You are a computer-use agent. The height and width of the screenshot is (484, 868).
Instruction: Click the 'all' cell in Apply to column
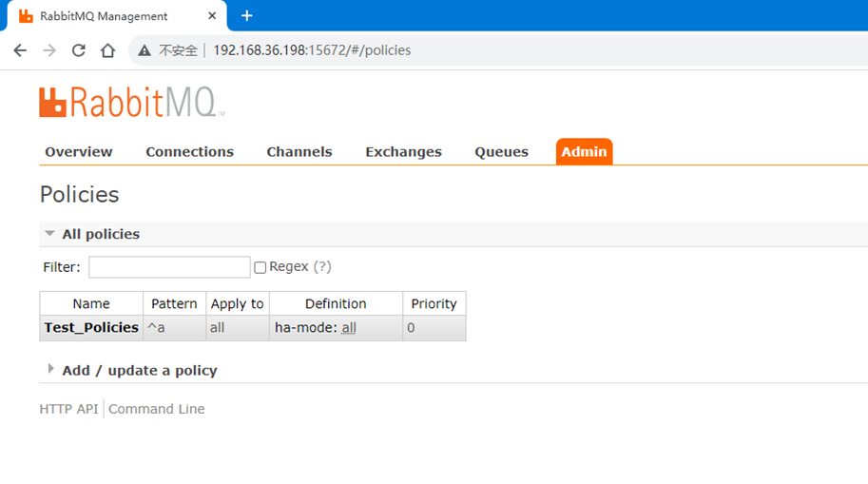238,328
